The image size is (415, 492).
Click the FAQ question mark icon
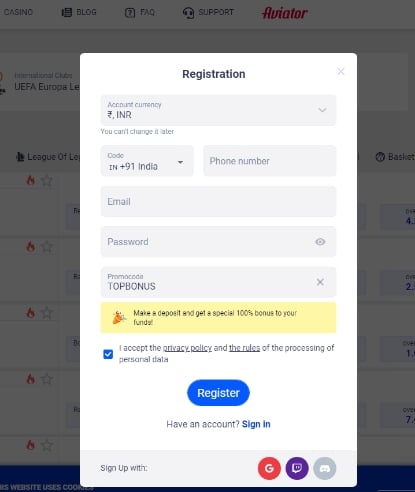tap(130, 13)
